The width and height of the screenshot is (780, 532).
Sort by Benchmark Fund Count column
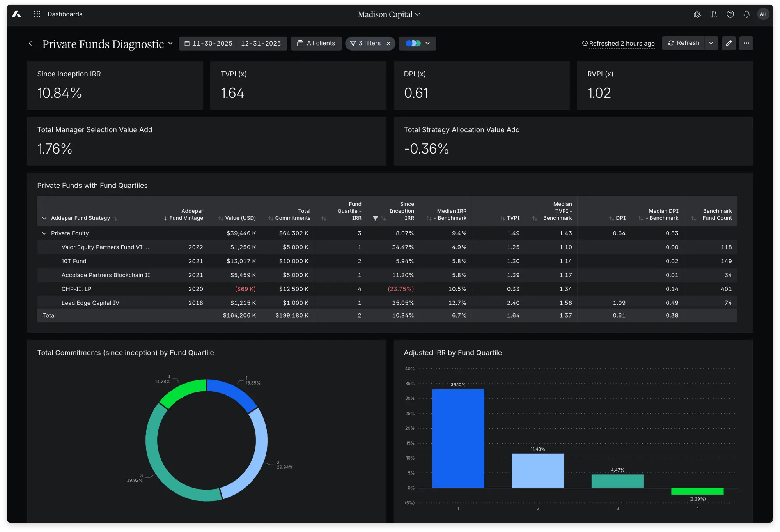(x=694, y=218)
